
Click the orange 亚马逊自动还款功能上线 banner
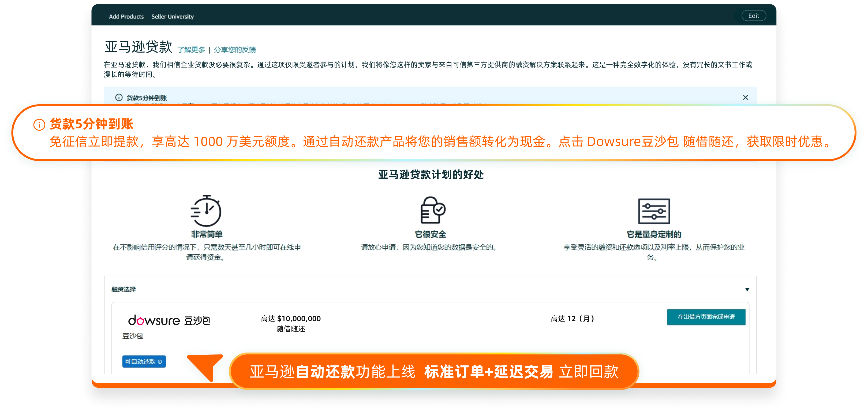pyautogui.click(x=434, y=372)
